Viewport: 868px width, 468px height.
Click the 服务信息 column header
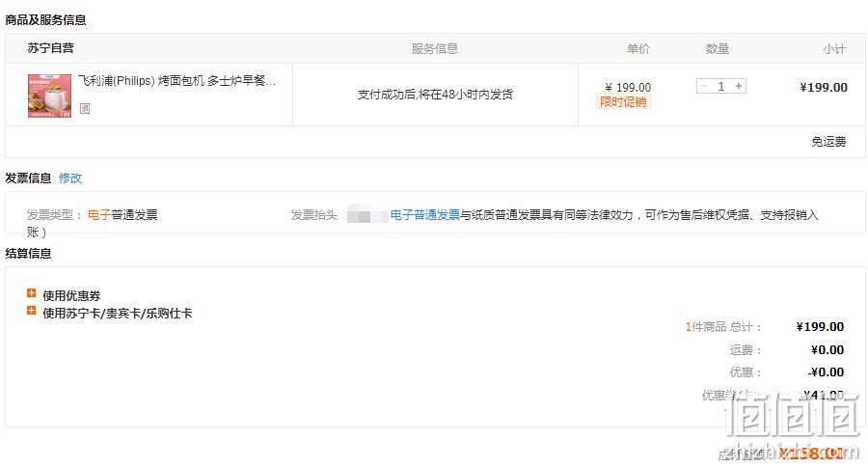pos(435,49)
